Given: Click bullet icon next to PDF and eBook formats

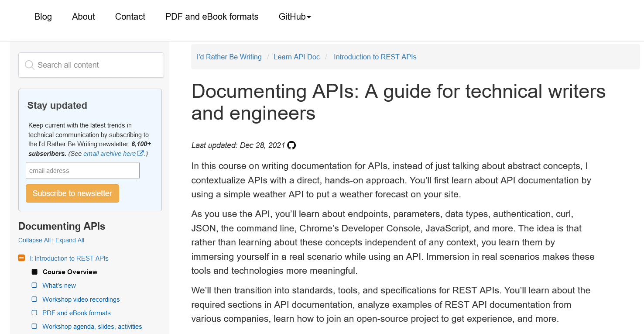Looking at the screenshot, I should point(34,313).
